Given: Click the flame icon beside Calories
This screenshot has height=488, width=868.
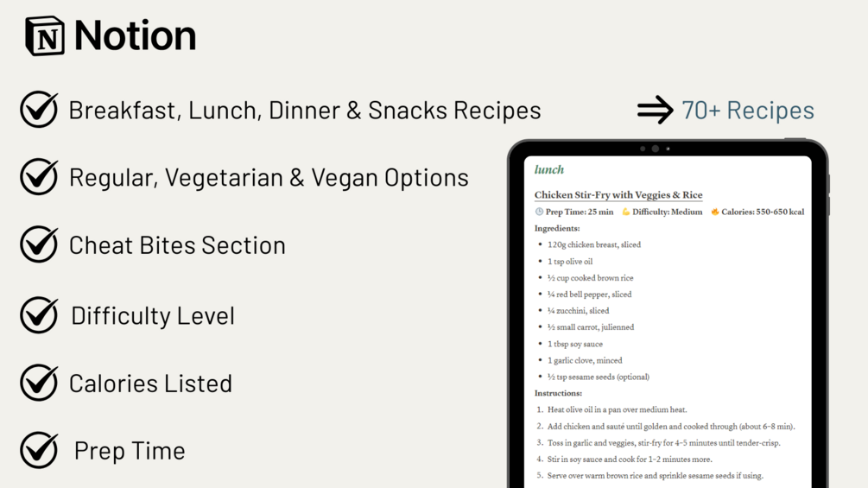Looking at the screenshot, I should [715, 212].
